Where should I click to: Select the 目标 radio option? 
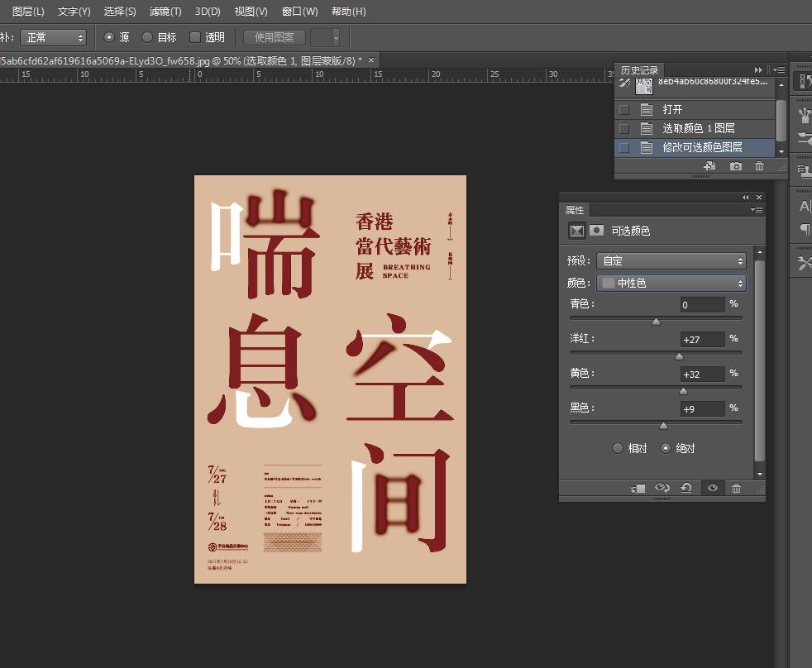(147, 37)
